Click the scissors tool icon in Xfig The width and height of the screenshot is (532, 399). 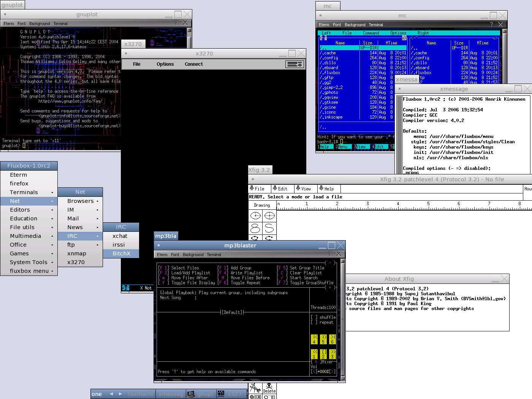(x=255, y=388)
